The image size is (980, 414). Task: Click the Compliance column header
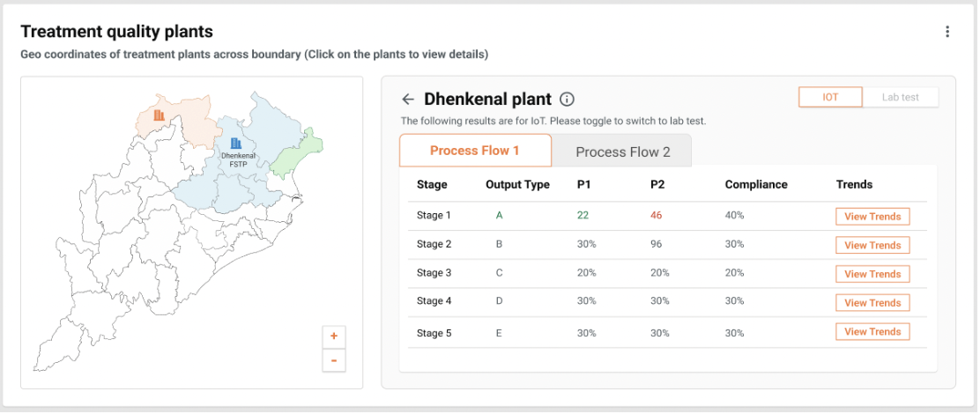click(x=755, y=185)
